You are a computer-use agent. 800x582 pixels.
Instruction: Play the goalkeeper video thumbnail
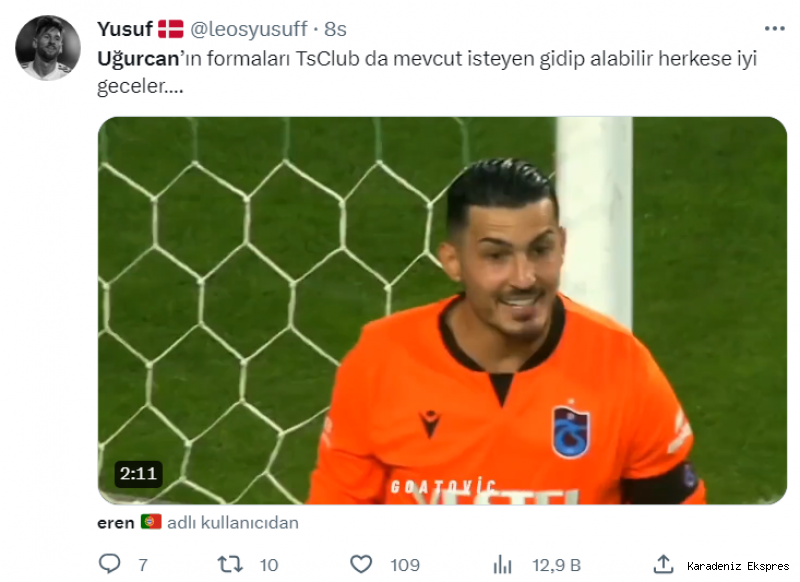click(442, 310)
